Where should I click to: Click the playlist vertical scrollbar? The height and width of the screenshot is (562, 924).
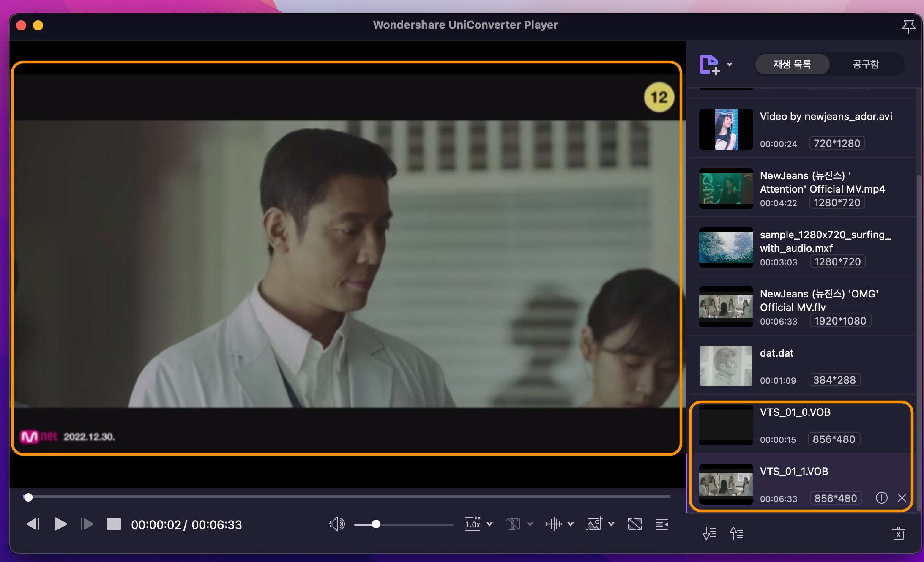(x=919, y=342)
